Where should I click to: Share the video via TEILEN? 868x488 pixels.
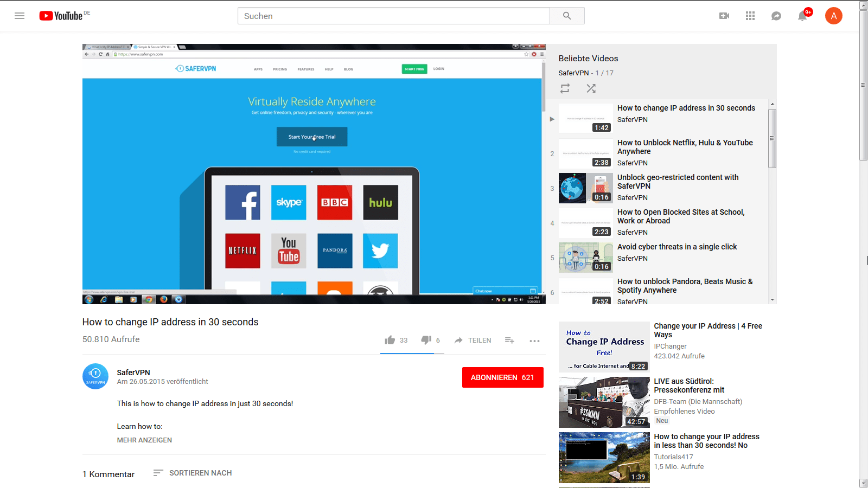point(473,340)
